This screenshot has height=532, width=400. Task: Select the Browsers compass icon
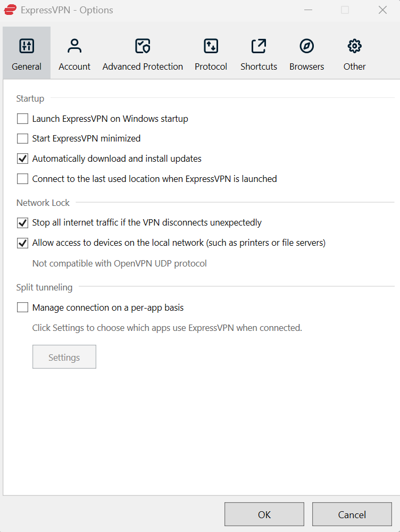pyautogui.click(x=306, y=46)
